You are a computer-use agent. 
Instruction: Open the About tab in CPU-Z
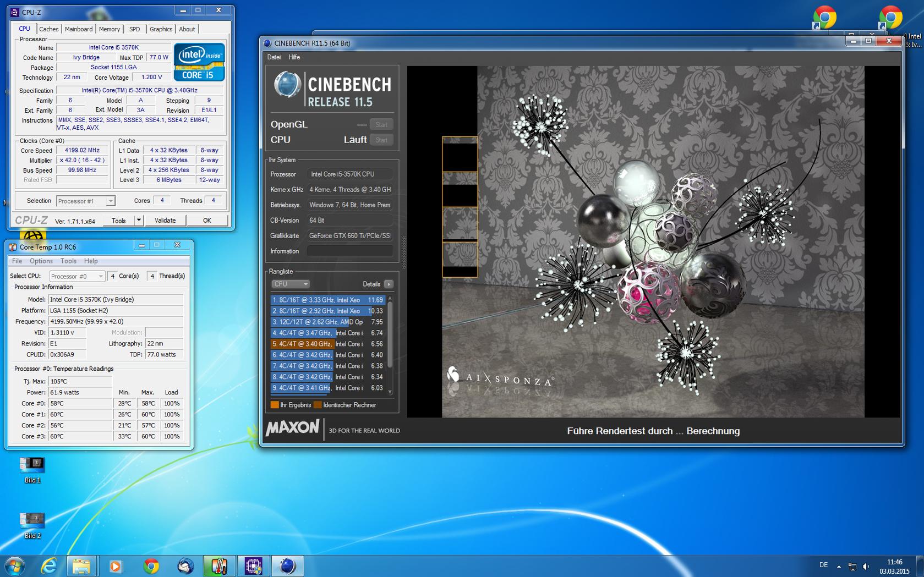coord(187,29)
